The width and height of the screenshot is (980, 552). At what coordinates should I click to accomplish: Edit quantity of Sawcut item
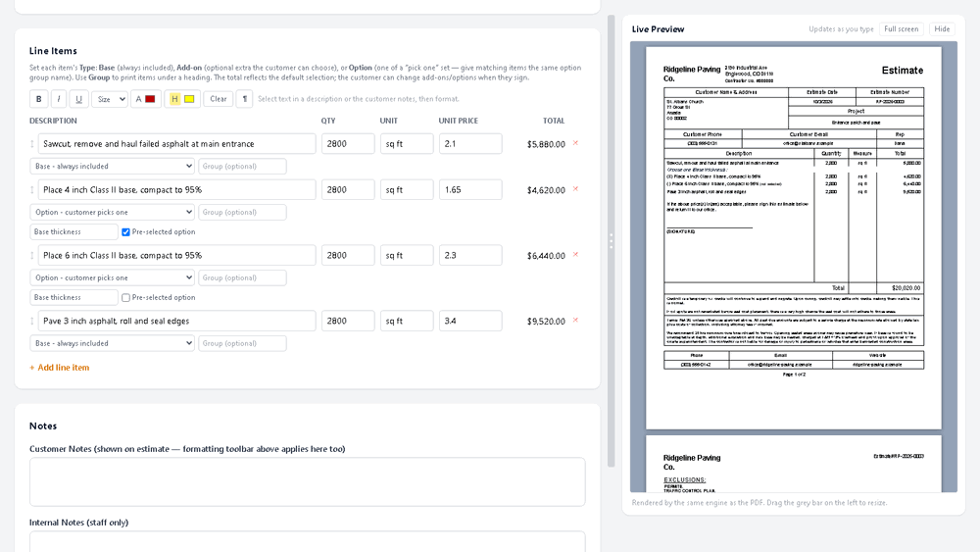348,144
